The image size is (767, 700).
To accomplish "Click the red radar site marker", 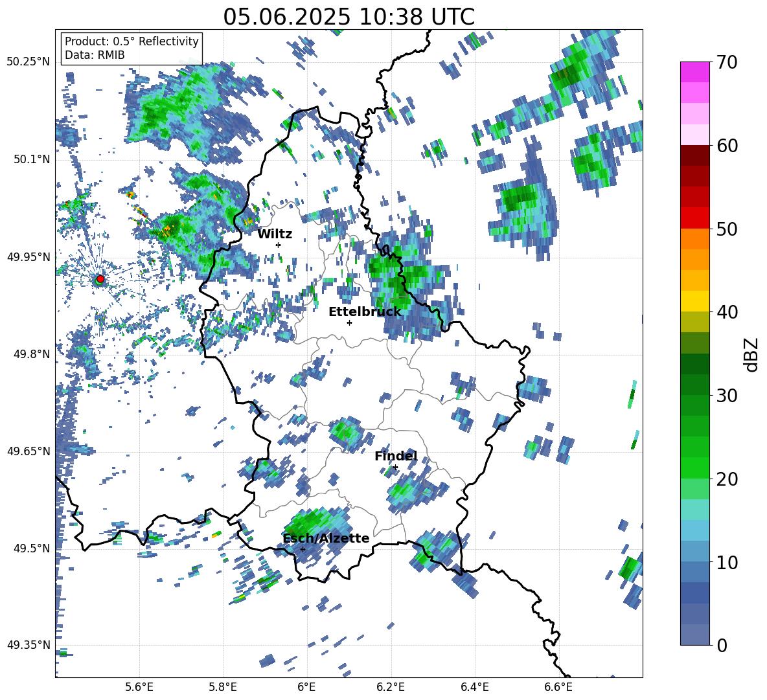I will 100,279.
